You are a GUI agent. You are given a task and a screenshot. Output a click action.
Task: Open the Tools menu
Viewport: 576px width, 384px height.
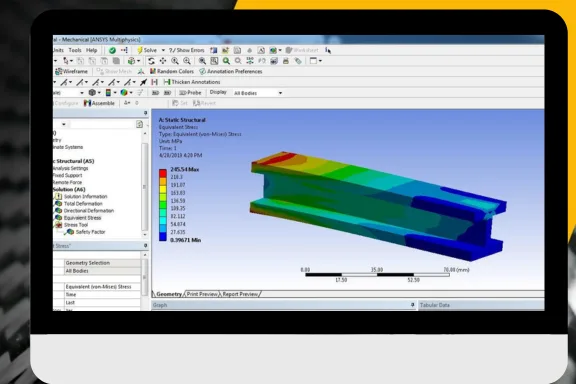(75, 50)
